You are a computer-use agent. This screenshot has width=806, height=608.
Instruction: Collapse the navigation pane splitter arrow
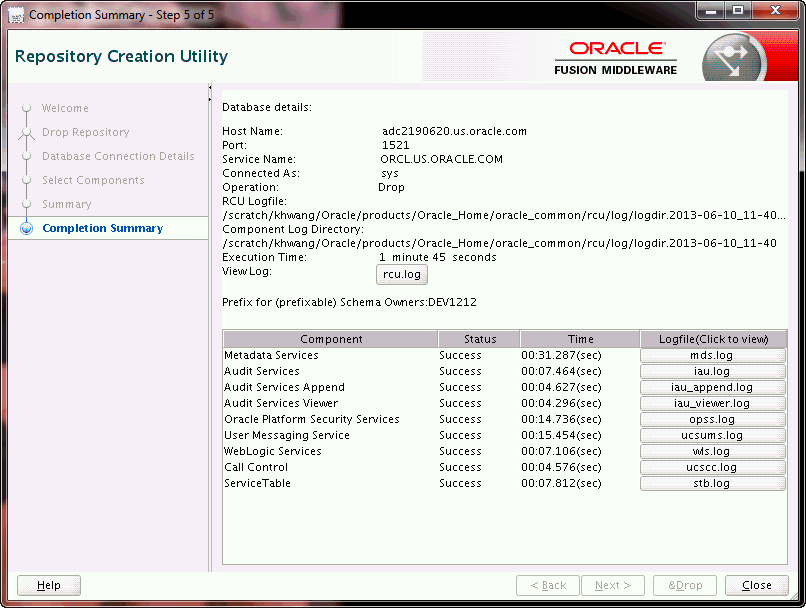(210, 88)
